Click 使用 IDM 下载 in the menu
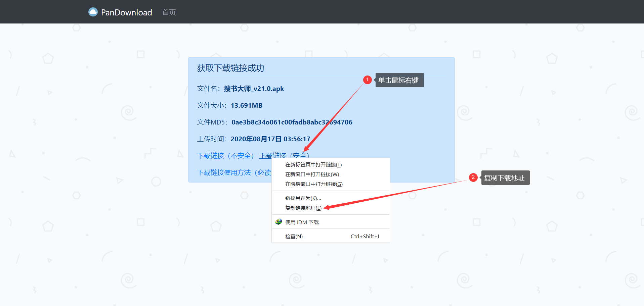This screenshot has width=644, height=306. (x=301, y=221)
